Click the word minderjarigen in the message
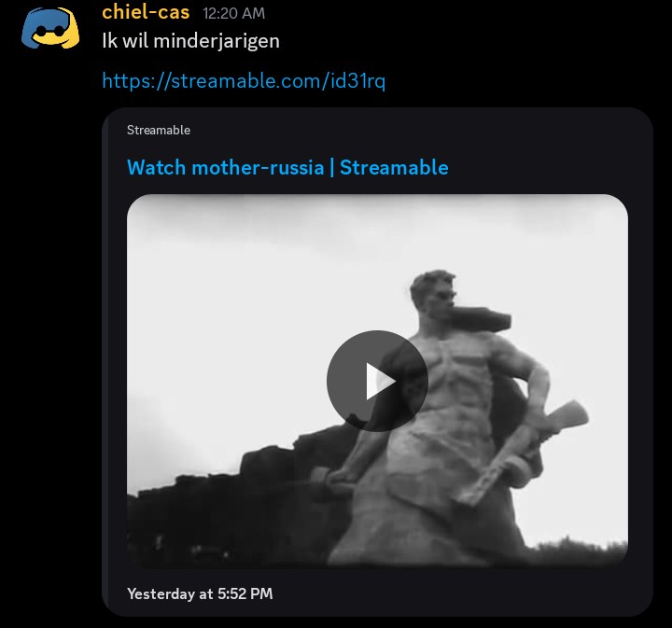 tap(217, 42)
